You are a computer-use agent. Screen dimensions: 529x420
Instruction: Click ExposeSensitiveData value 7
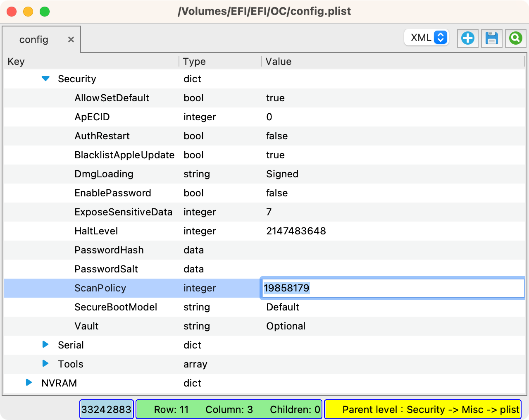[269, 212]
